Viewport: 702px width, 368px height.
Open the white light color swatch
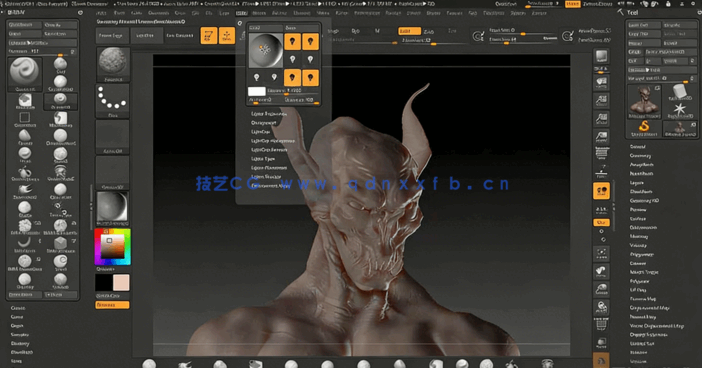coord(257,91)
